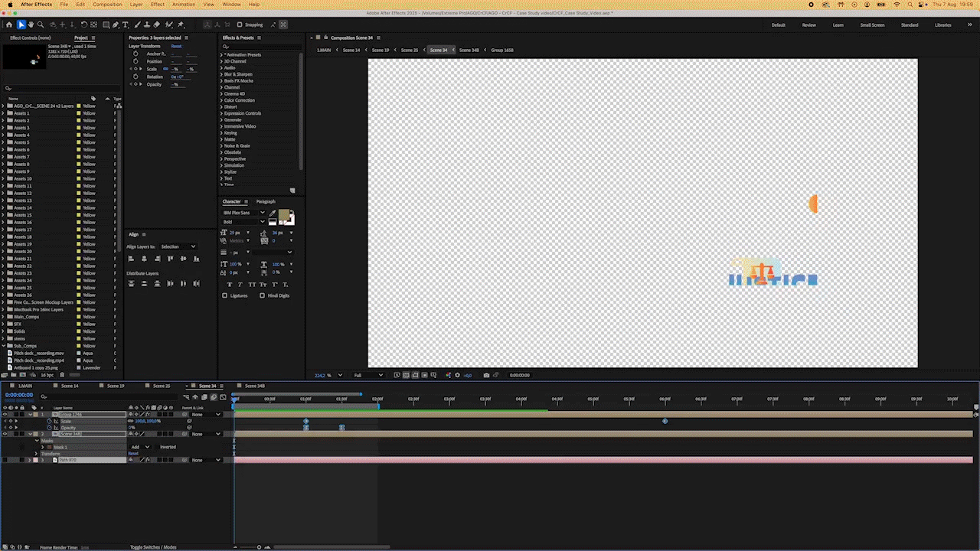980x551 pixels.
Task: Open the IBM Plex Sans font family dropdown
Action: point(243,213)
